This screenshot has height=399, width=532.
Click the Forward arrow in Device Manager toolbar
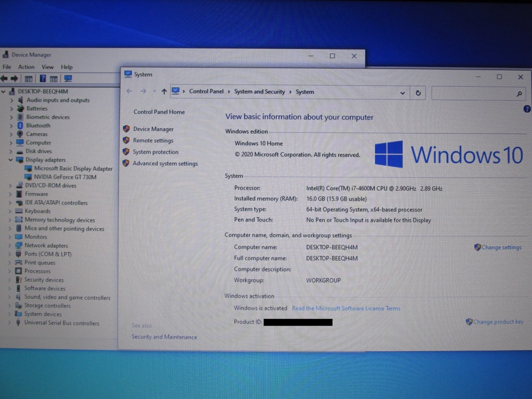tap(14, 79)
